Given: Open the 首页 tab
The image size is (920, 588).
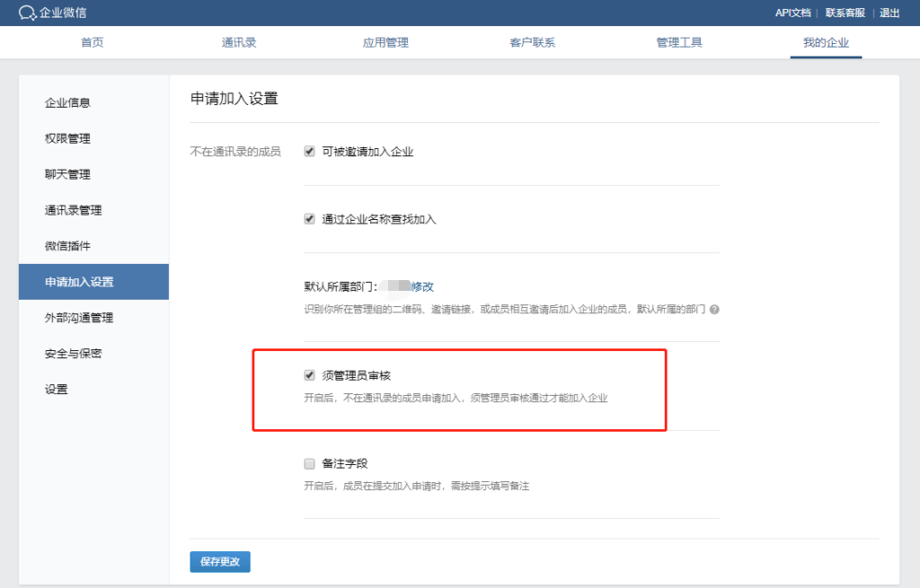Looking at the screenshot, I should point(92,43).
